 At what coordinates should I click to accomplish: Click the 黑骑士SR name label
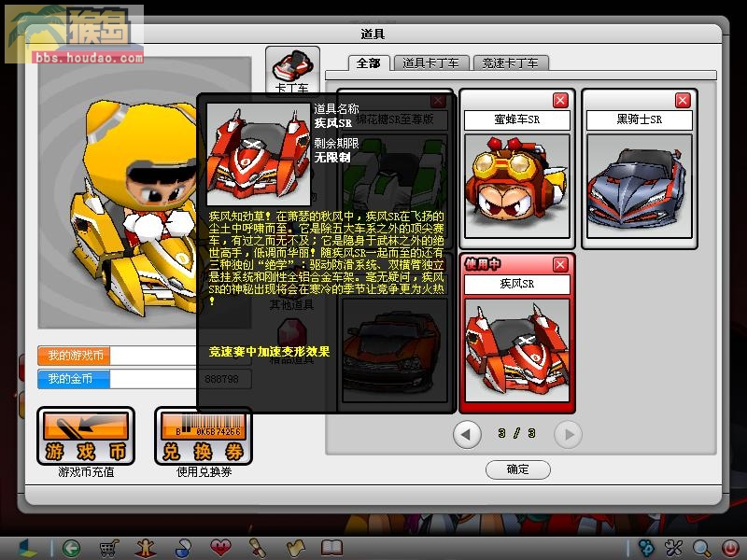pyautogui.click(x=640, y=119)
